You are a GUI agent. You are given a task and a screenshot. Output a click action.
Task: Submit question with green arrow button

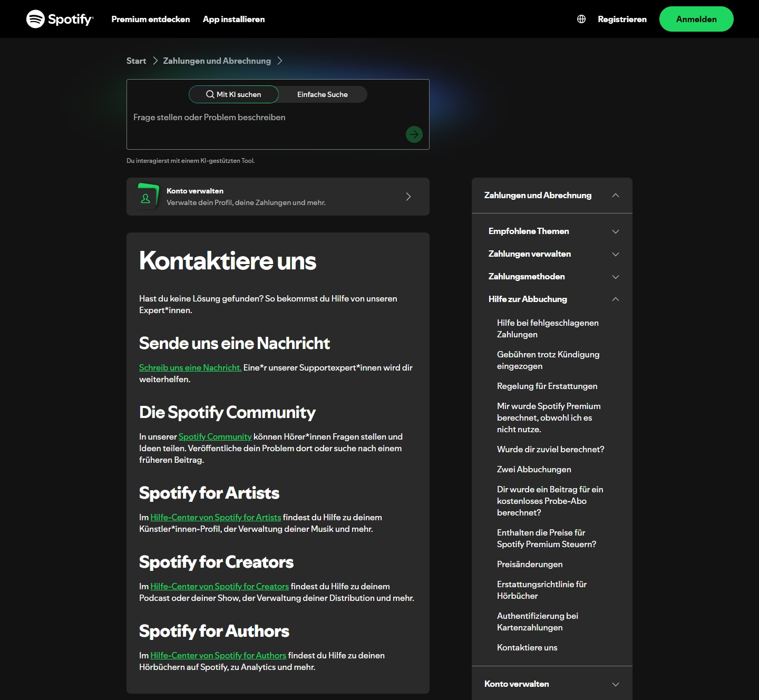[x=414, y=134]
